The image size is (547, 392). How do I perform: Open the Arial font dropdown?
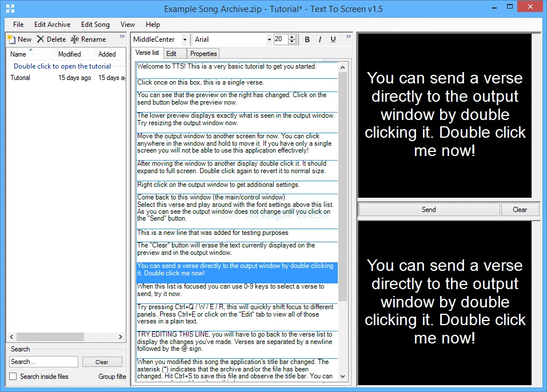269,39
